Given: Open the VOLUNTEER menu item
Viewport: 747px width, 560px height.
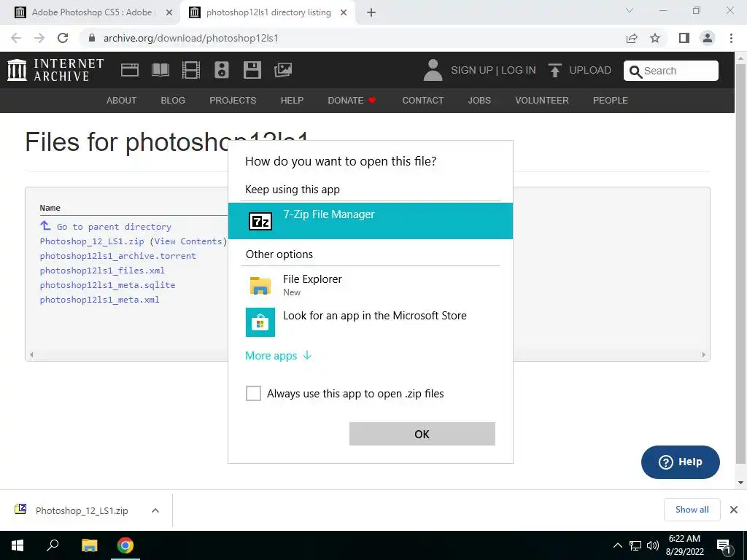Looking at the screenshot, I should (x=542, y=101).
